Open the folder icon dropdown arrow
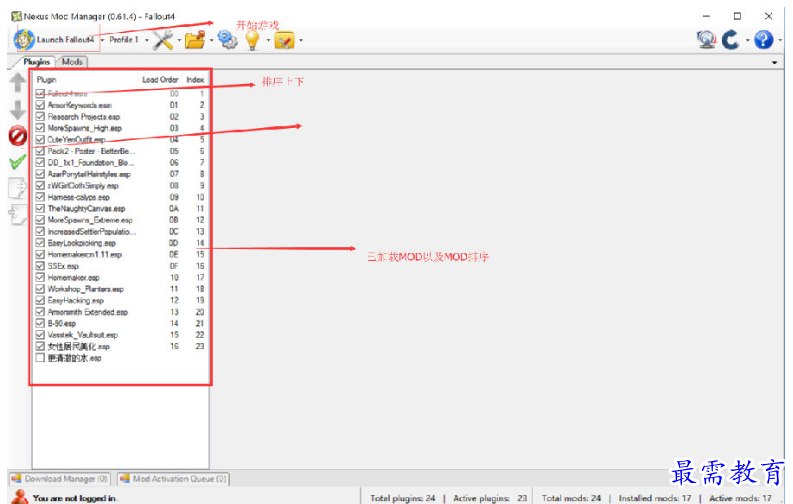Image resolution: width=793 pixels, height=504 pixels. click(211, 40)
